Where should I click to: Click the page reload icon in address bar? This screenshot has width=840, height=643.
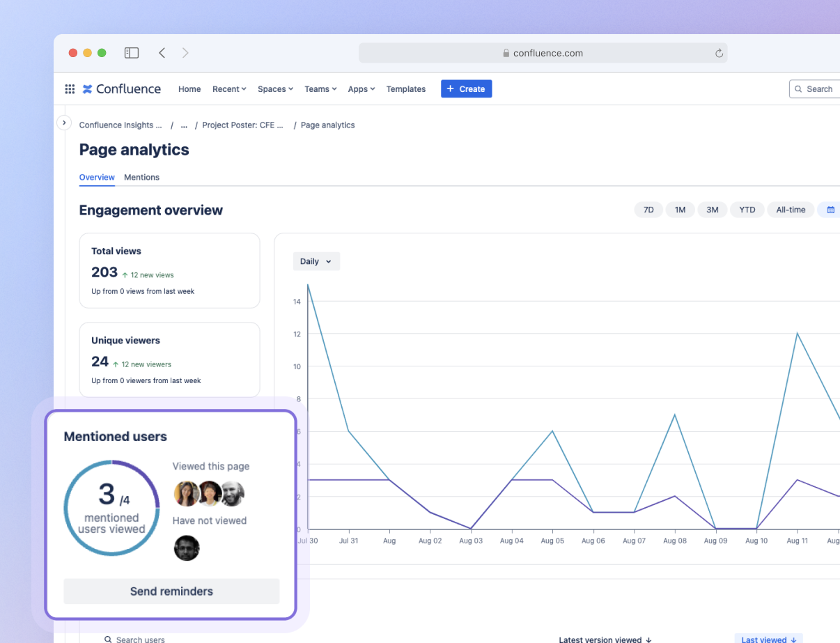tap(719, 53)
